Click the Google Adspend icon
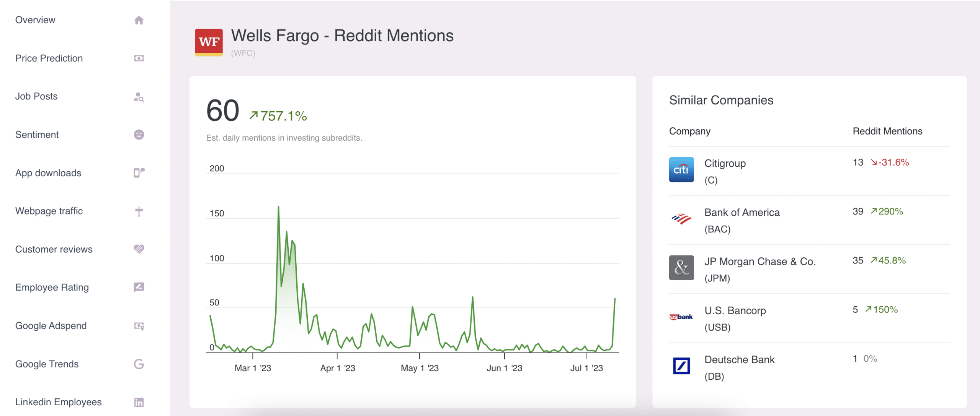Viewport: 980px width, 416px height. (x=139, y=326)
